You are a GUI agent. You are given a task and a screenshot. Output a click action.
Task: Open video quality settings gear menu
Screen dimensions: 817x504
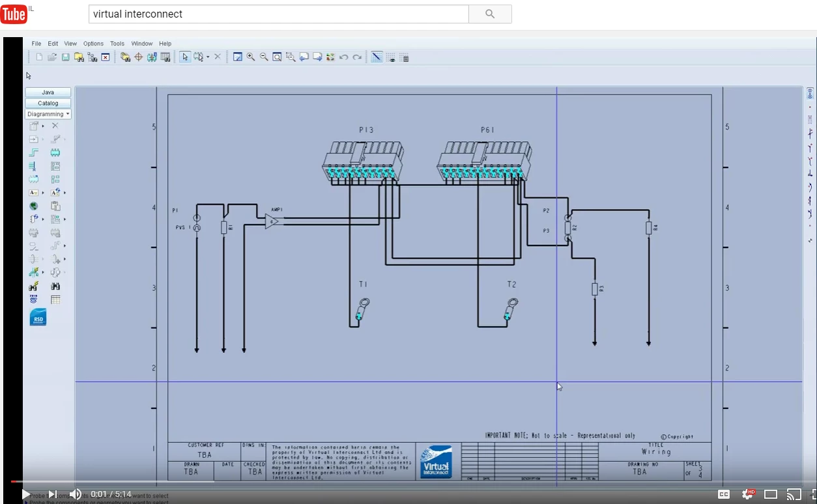(x=747, y=494)
